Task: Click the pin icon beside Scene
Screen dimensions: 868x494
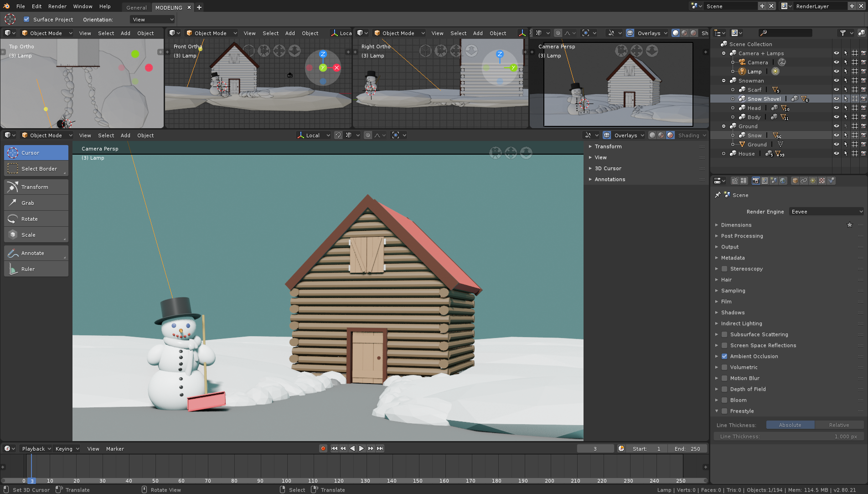Action: [x=718, y=195]
